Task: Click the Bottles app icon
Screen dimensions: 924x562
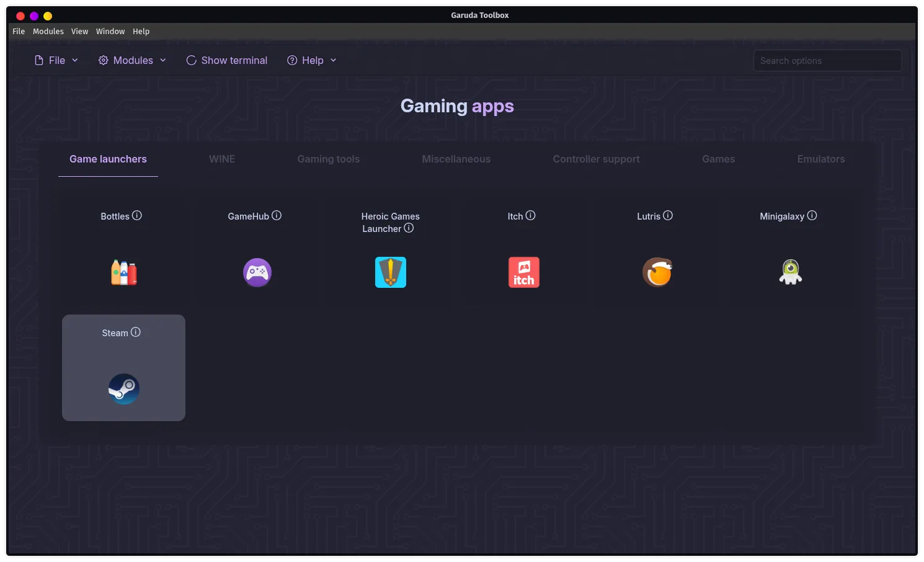Action: tap(124, 272)
